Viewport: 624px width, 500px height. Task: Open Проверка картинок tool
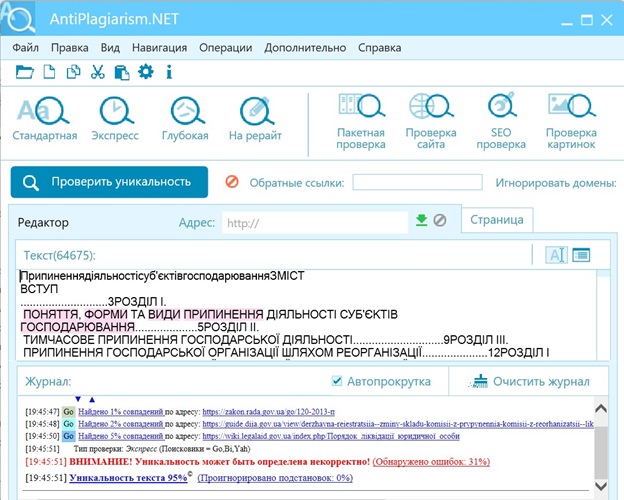tap(571, 121)
